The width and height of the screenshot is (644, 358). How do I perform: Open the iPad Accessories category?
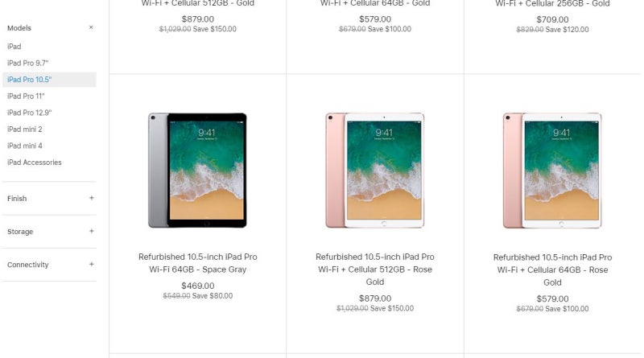(x=34, y=163)
